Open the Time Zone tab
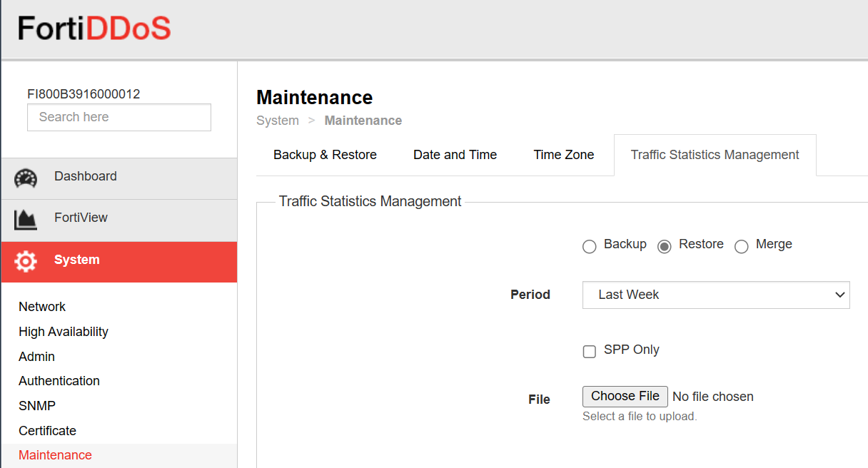This screenshot has height=468, width=868. coord(563,155)
